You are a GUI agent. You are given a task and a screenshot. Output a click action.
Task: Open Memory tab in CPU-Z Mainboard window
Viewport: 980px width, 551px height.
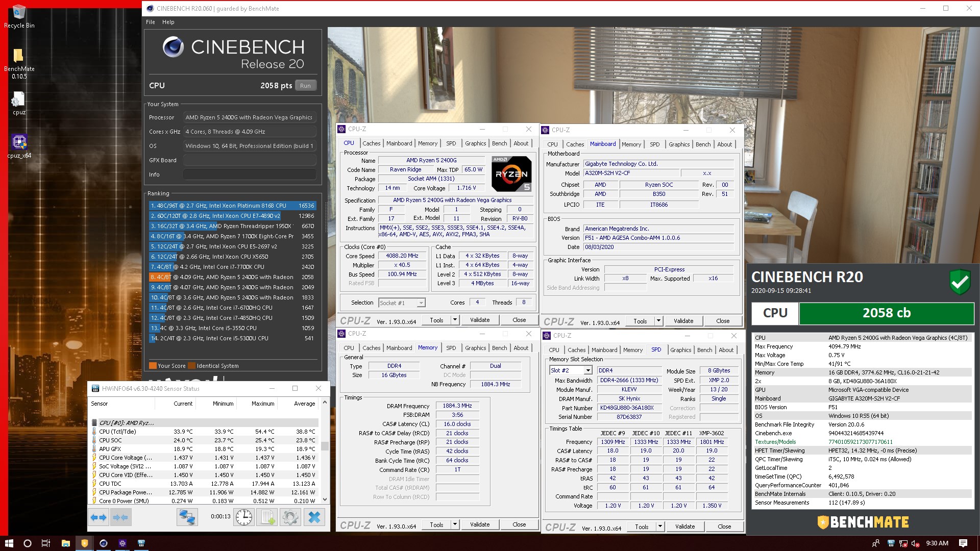pyautogui.click(x=631, y=144)
